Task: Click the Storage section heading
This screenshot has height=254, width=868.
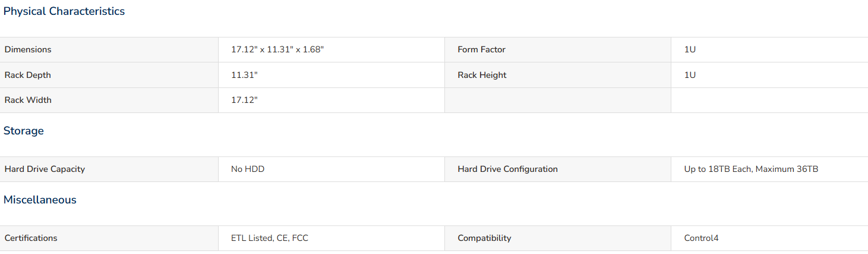Action: click(24, 131)
